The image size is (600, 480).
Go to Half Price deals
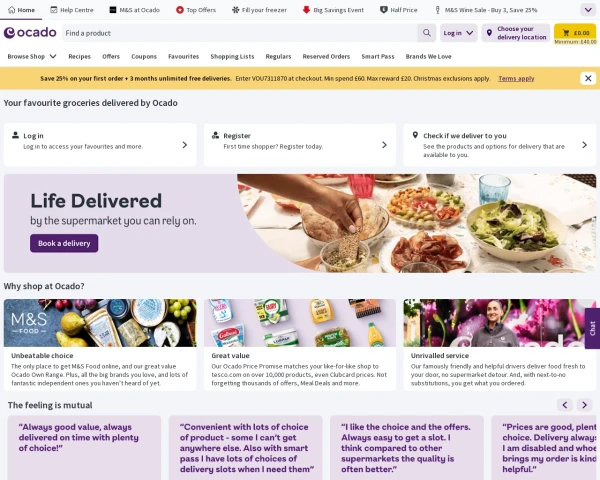(x=398, y=10)
